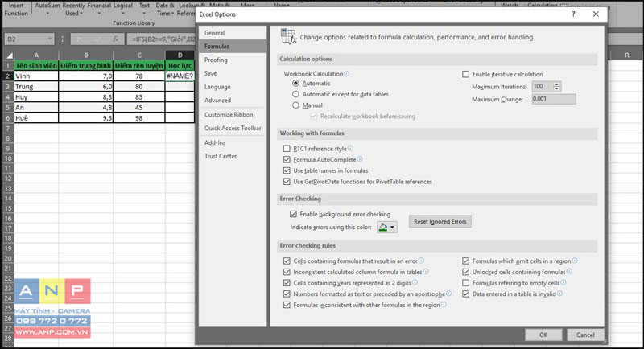Open Recently Used functions dropdown
This screenshot has height=349, width=644.
point(73,10)
